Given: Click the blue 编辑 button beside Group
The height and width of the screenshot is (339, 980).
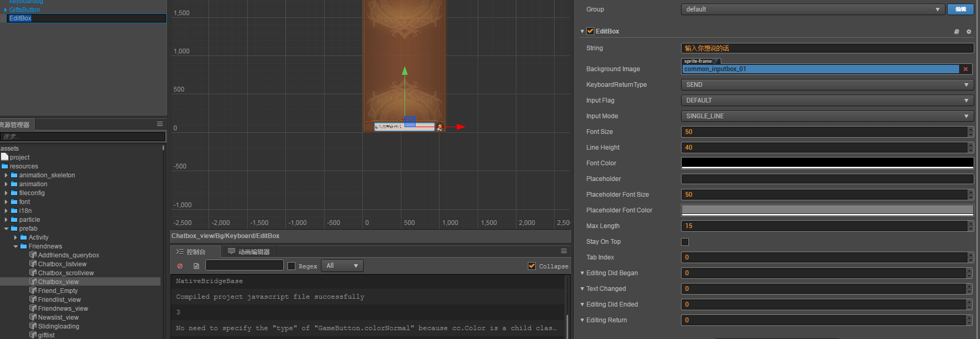Looking at the screenshot, I should pyautogui.click(x=961, y=9).
